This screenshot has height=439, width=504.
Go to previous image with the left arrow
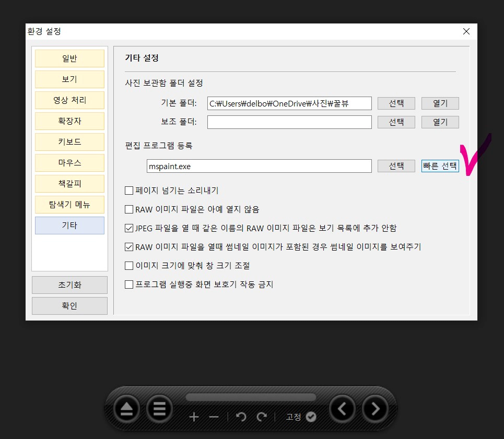click(342, 409)
